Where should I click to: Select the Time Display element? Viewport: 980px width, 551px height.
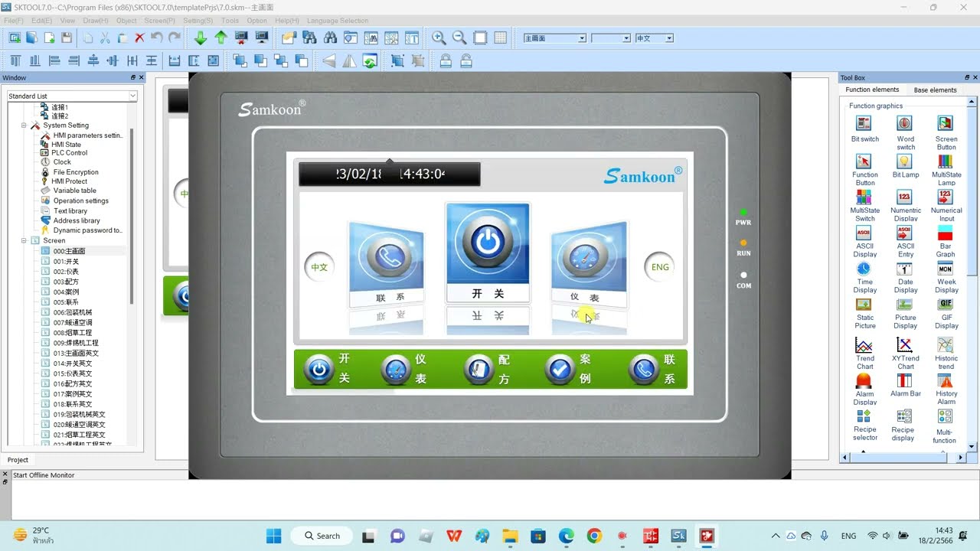[864, 277]
